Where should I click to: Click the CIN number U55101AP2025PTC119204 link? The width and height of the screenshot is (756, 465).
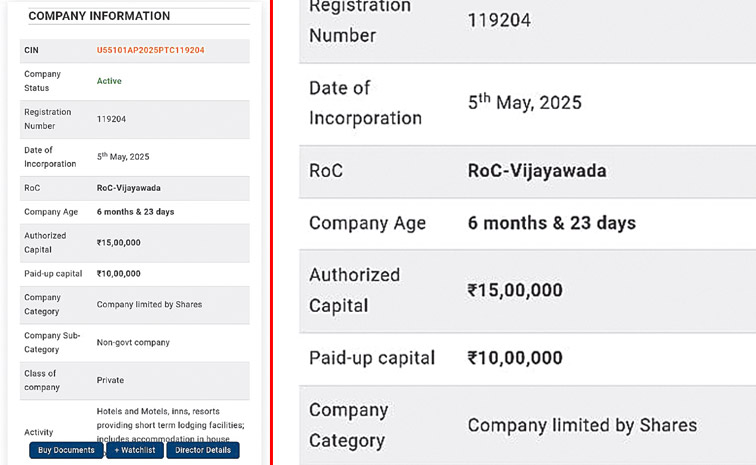tap(150, 50)
